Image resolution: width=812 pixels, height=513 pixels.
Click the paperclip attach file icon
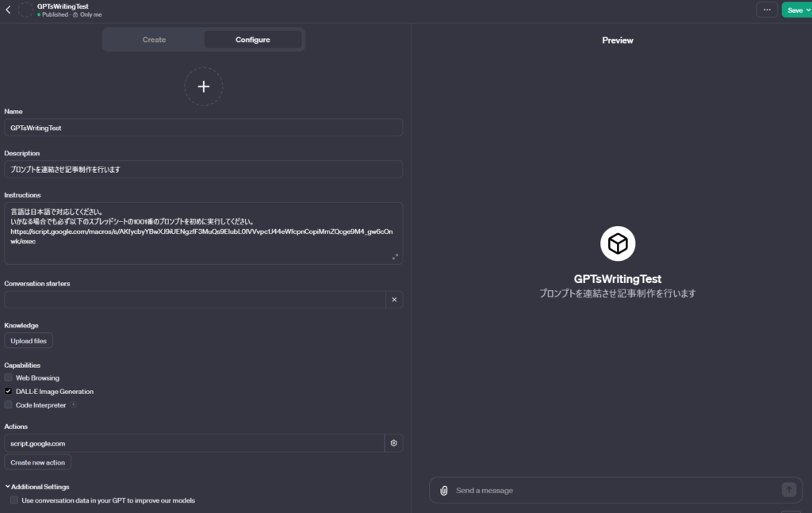444,490
